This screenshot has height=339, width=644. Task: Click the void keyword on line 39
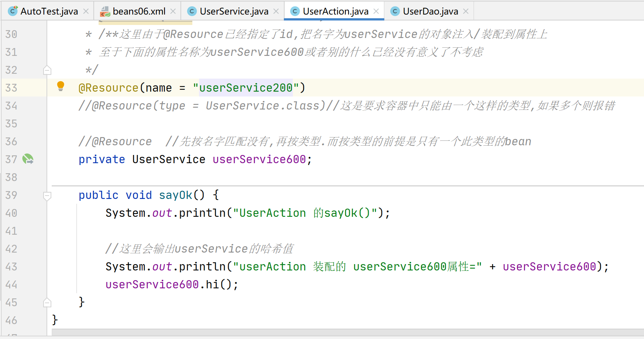(x=138, y=195)
